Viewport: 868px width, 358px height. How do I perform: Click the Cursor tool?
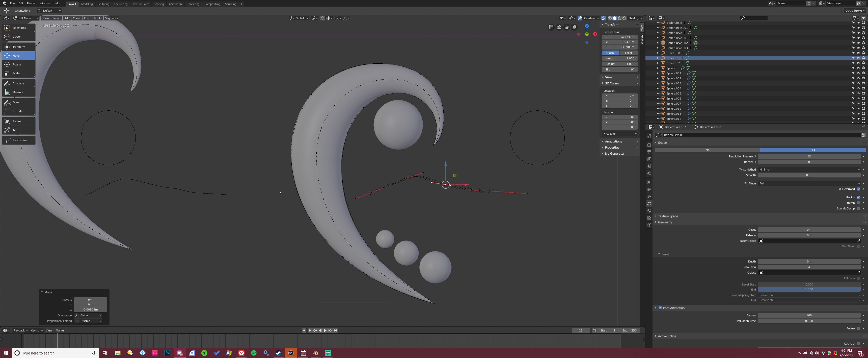click(17, 36)
